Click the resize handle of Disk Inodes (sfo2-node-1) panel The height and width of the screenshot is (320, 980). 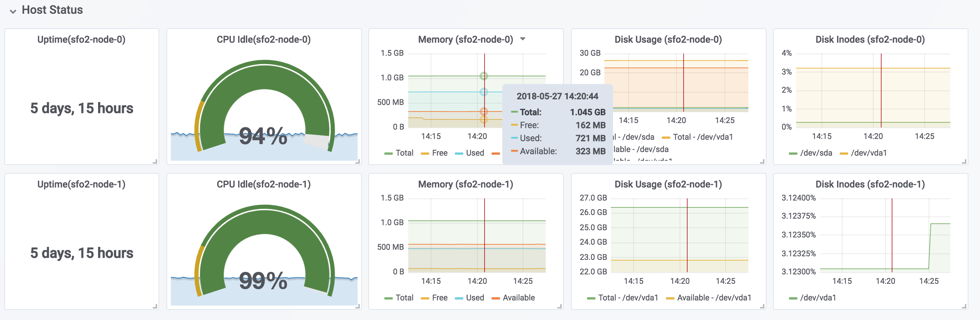pos(964,306)
